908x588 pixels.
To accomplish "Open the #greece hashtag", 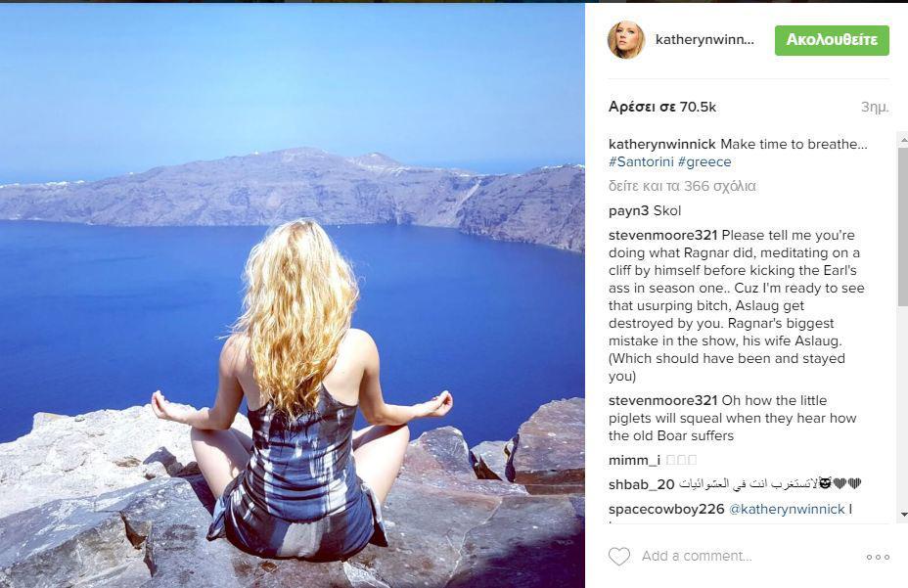I will [704, 161].
